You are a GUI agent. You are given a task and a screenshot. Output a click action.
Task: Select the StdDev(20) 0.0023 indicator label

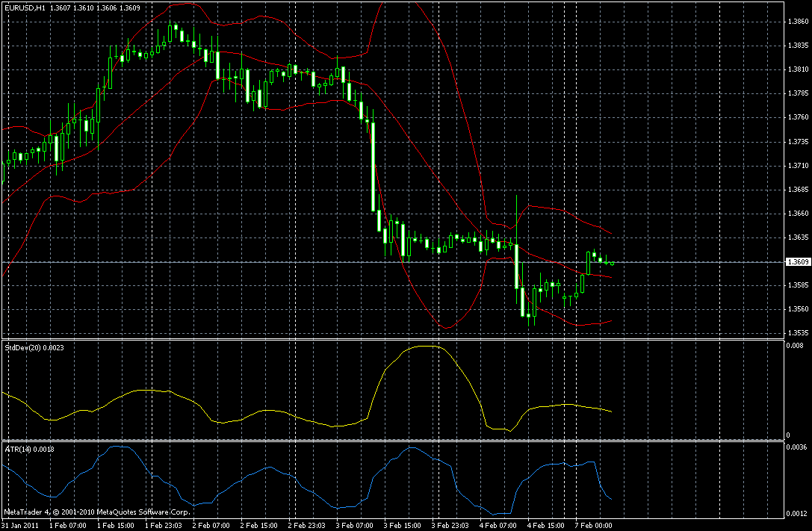(x=34, y=348)
